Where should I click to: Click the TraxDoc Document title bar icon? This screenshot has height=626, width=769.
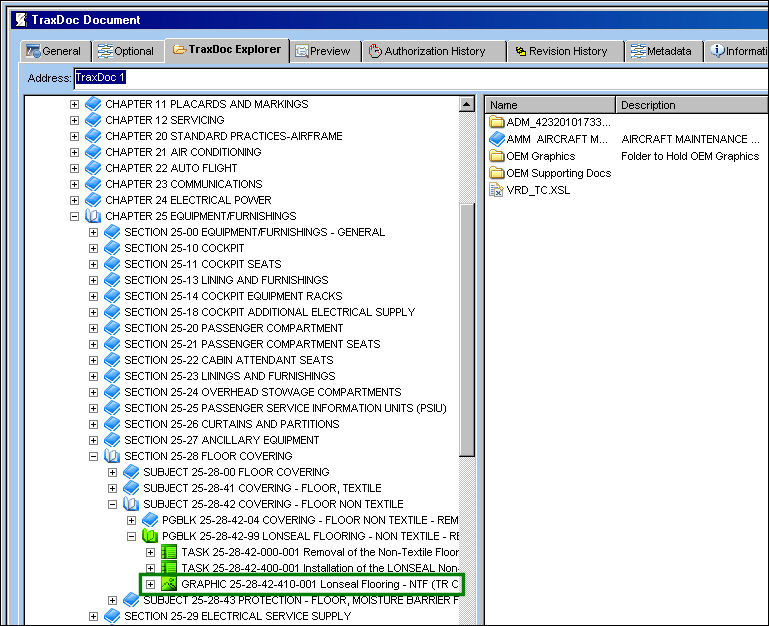(x=21, y=20)
